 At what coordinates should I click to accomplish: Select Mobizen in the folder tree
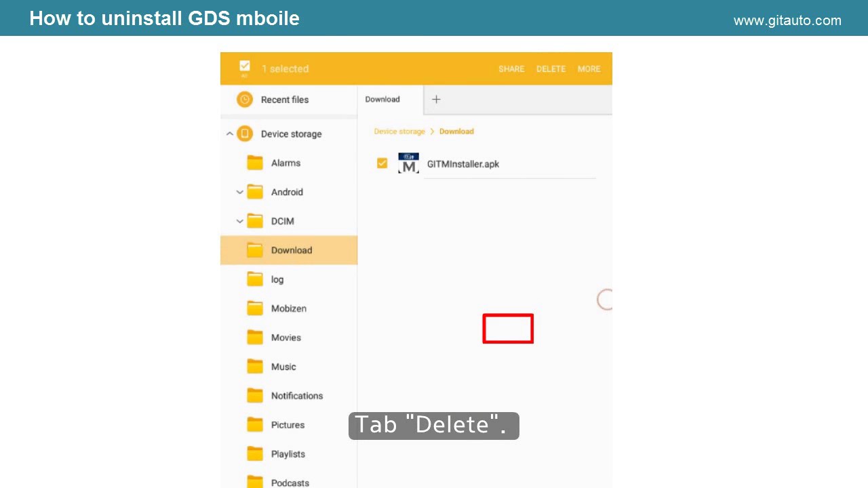click(289, 309)
